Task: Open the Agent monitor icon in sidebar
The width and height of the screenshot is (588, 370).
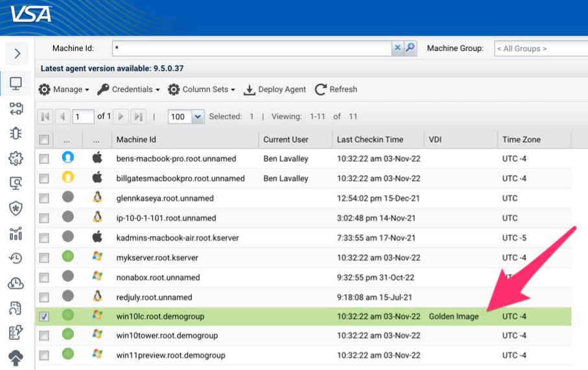Action: 16,83
